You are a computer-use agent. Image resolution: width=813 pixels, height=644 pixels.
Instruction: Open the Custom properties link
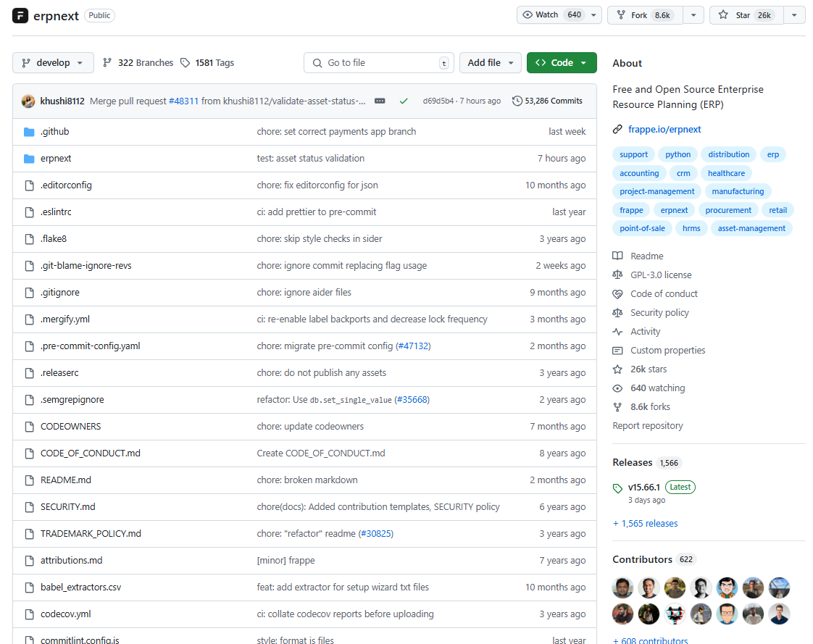click(668, 351)
